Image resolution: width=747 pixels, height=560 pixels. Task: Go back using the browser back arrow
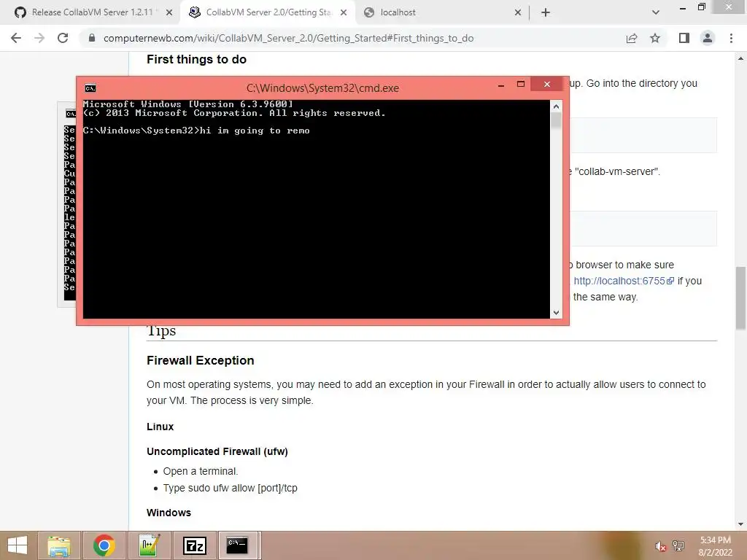16,38
